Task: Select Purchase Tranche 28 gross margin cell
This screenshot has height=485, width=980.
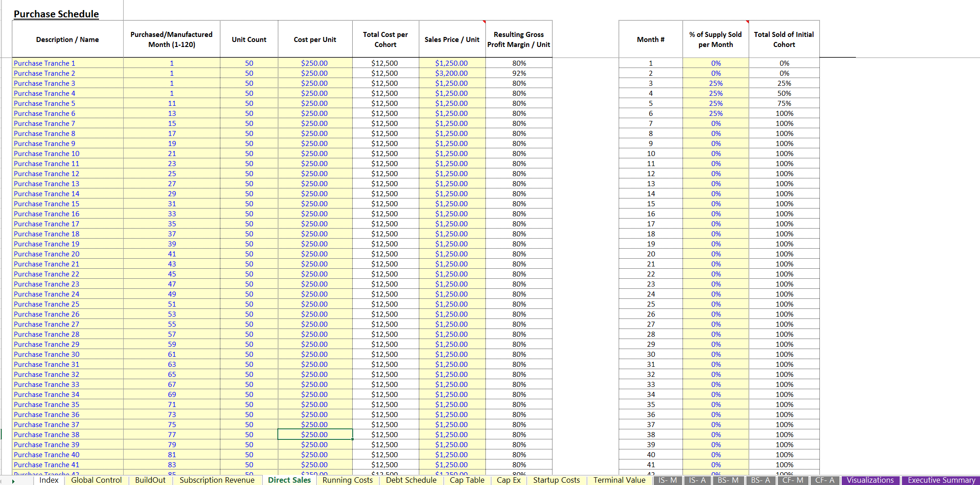Action: 519,334
